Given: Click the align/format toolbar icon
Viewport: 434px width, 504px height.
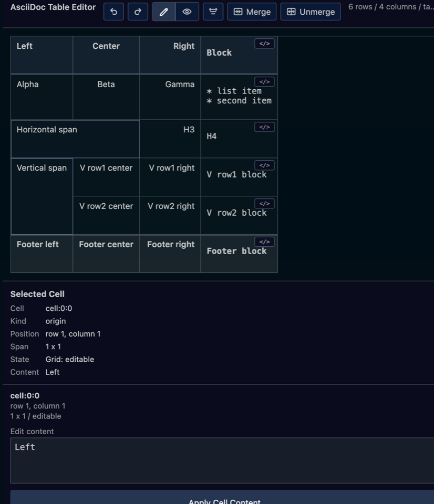Looking at the screenshot, I should (213, 12).
